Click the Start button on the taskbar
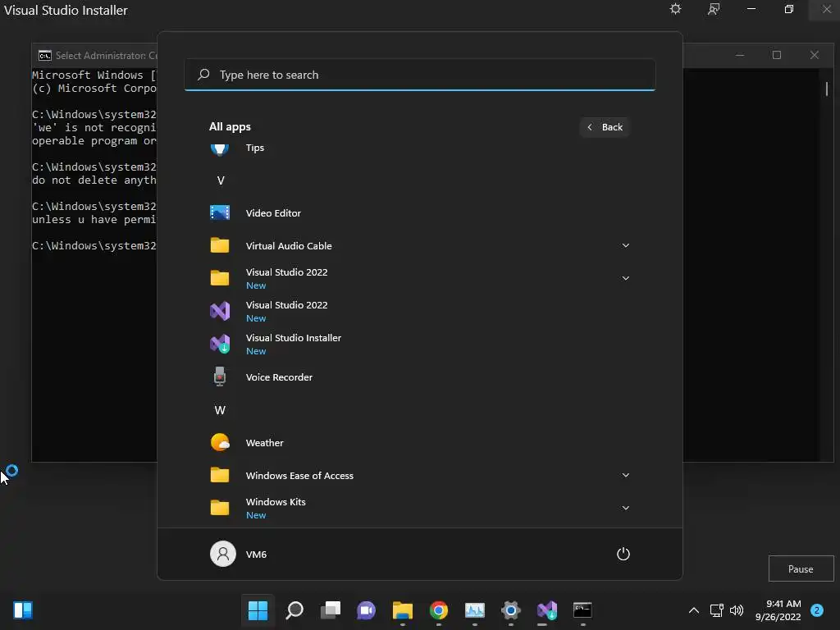Image resolution: width=840 pixels, height=630 pixels. coord(258,610)
